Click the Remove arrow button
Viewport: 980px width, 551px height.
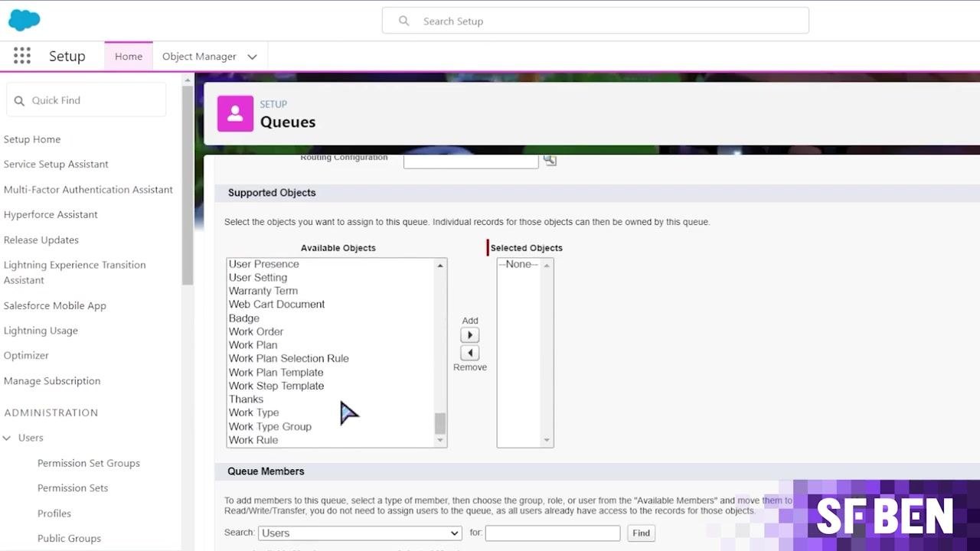[469, 353]
